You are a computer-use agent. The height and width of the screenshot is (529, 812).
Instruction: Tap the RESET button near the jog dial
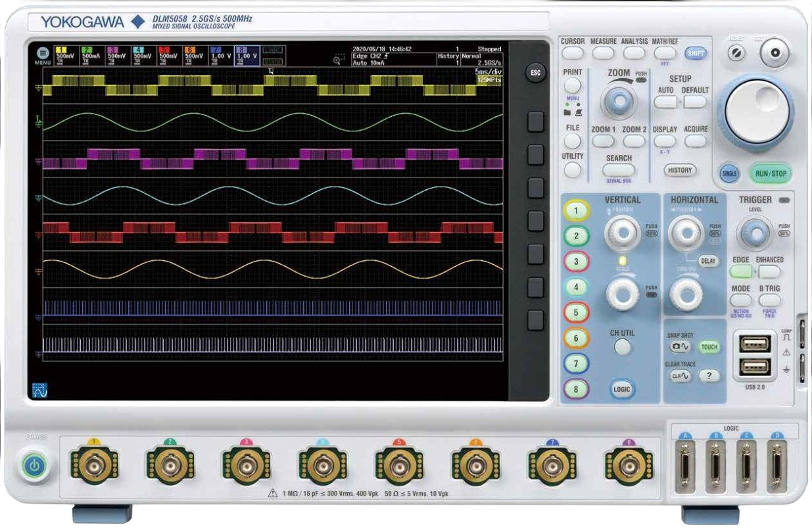pyautogui.click(x=737, y=54)
